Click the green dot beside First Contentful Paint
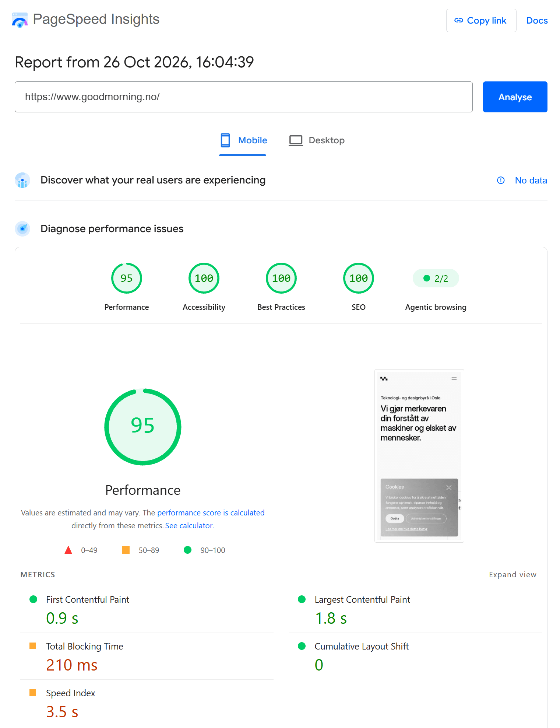Viewport: 560px width, 728px height. (x=33, y=599)
